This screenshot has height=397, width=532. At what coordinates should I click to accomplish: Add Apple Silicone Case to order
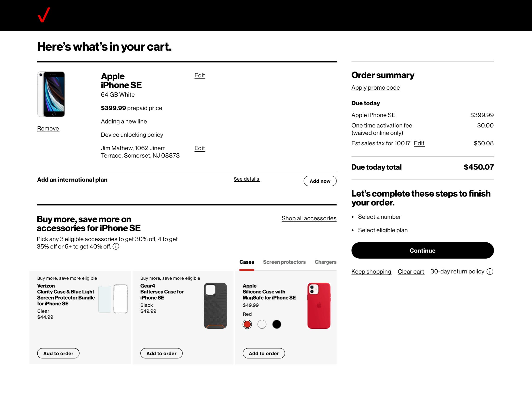pos(264,353)
